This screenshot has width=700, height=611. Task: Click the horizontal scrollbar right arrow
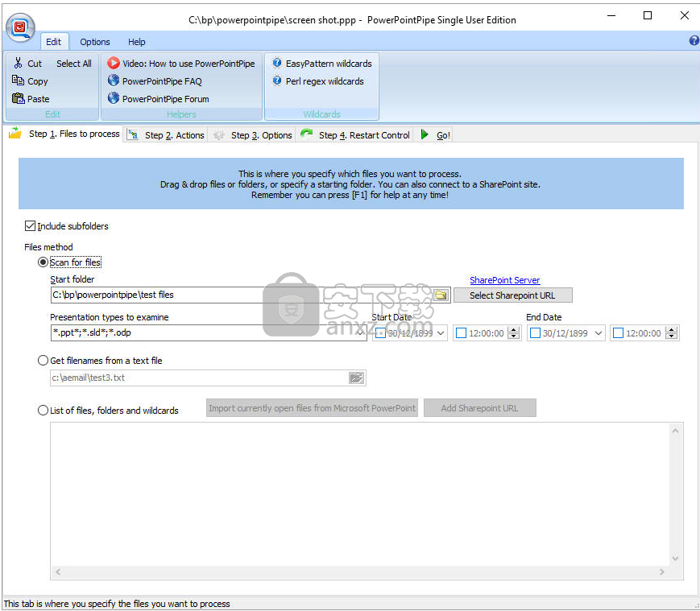coord(661,572)
